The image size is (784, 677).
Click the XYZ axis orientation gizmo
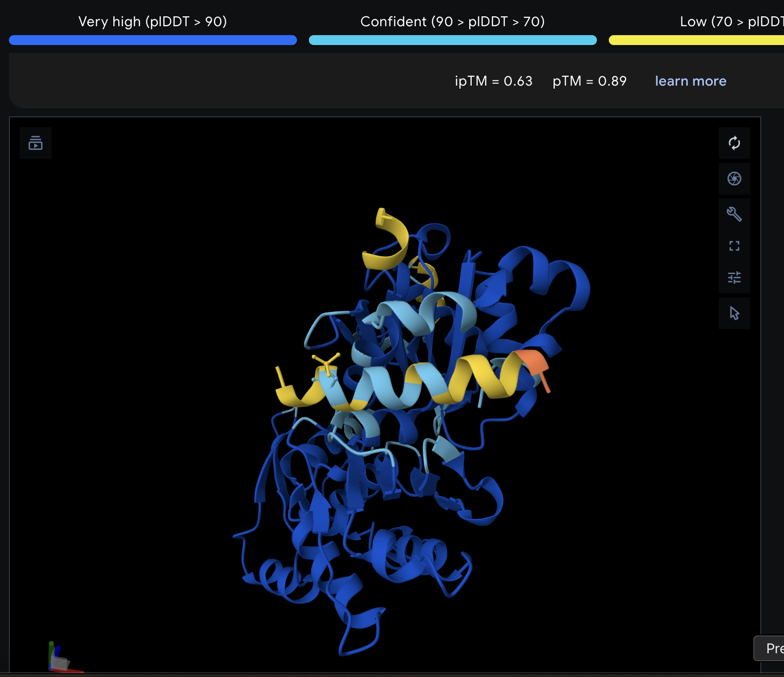tap(59, 658)
